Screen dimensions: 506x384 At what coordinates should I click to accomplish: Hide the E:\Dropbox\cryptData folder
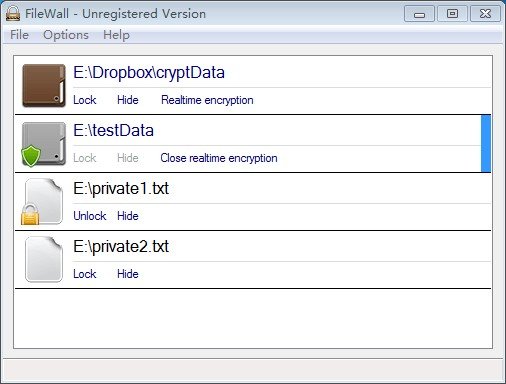[128, 100]
